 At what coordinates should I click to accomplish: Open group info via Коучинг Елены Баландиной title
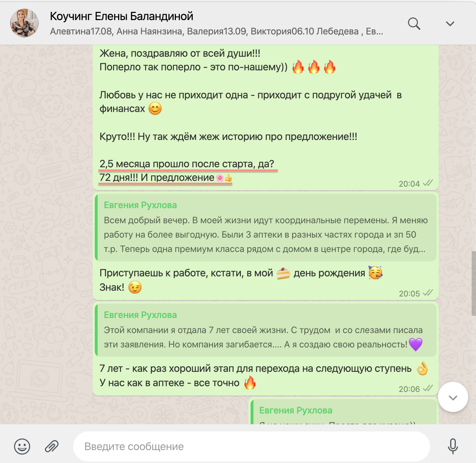(x=121, y=16)
